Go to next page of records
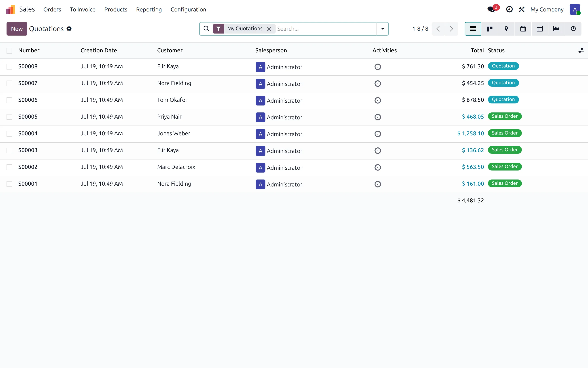 click(x=451, y=29)
